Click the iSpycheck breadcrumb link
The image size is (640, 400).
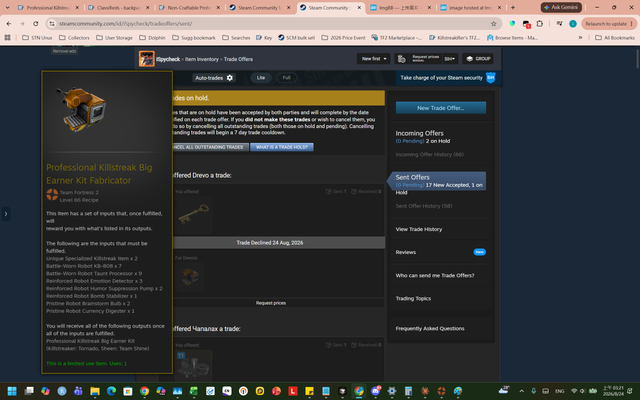click(x=168, y=59)
